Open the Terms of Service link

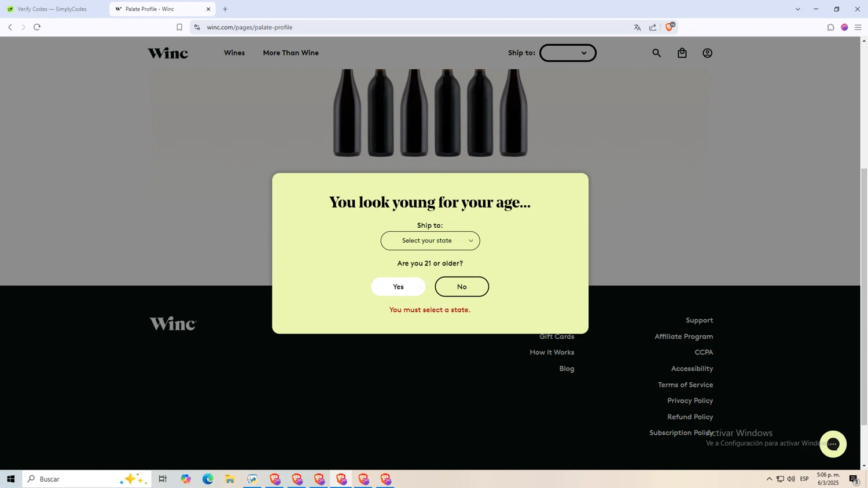pos(685,385)
